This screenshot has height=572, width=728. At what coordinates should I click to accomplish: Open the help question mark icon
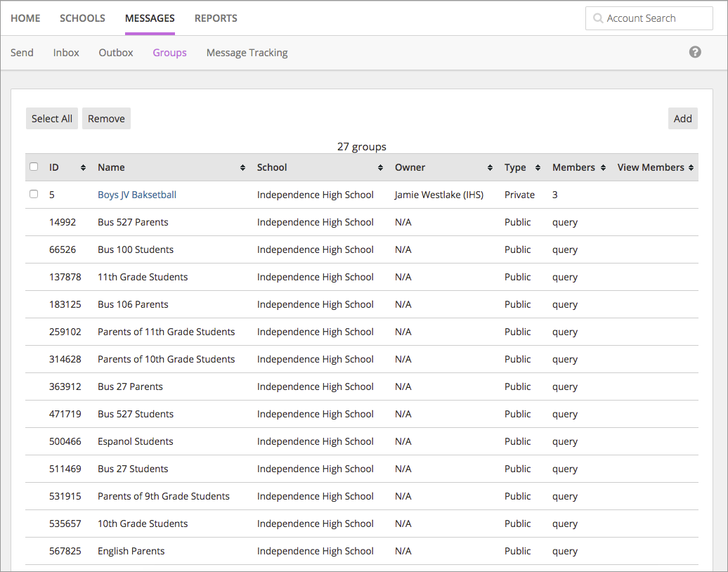[694, 52]
